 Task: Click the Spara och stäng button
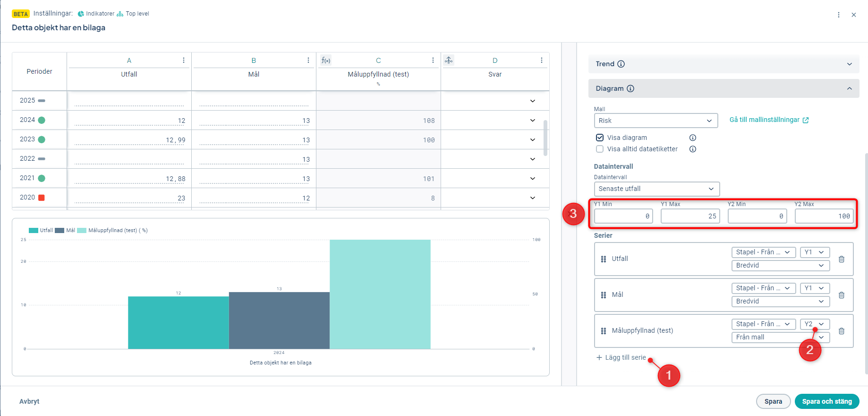click(x=826, y=401)
